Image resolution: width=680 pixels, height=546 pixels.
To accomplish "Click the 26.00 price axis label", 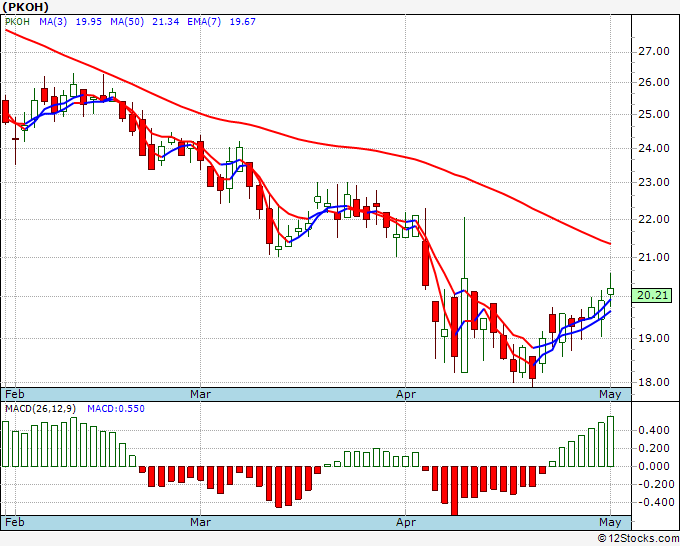I will (654, 82).
